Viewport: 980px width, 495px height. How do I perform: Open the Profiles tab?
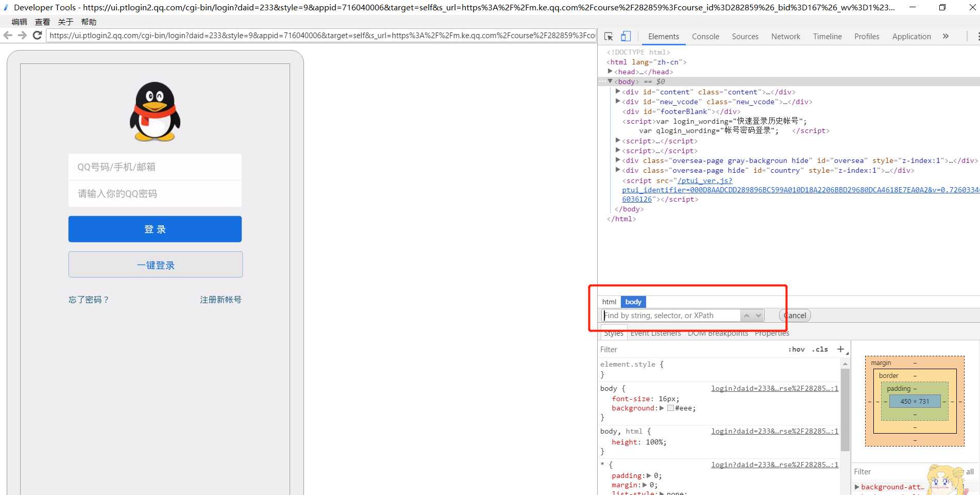867,36
